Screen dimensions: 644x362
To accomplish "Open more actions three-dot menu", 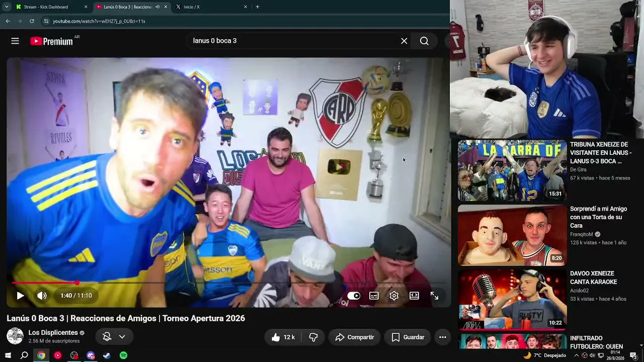I will coord(443,337).
